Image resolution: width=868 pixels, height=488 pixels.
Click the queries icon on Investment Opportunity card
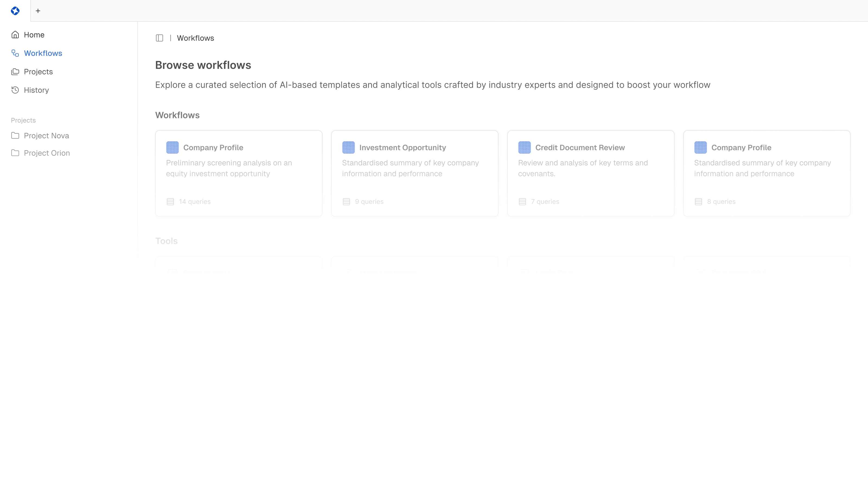(346, 201)
